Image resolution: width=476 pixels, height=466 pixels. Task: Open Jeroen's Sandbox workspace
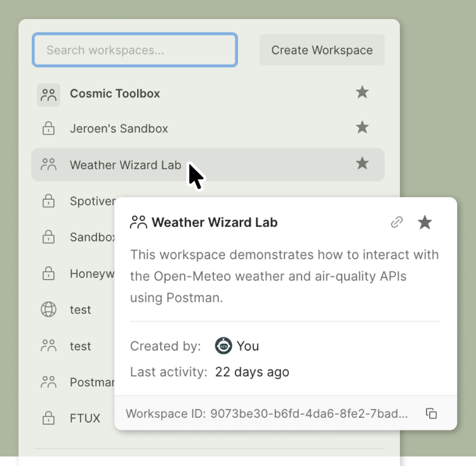119,129
